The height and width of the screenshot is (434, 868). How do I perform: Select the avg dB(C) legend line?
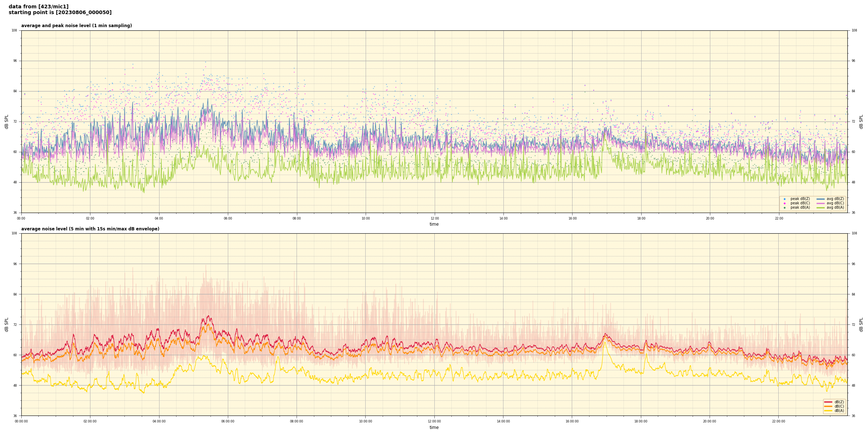(821, 203)
